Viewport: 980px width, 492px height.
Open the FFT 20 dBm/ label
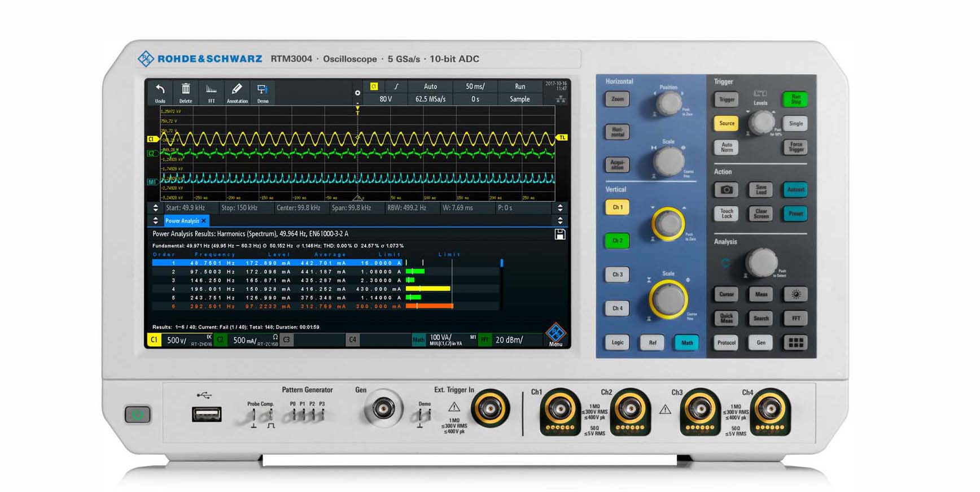tap(511, 340)
